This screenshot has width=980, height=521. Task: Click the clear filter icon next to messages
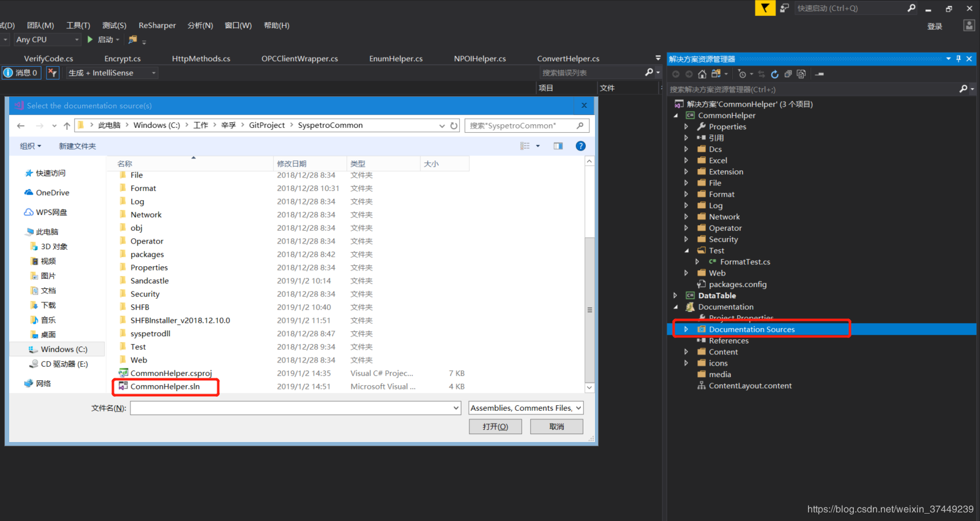pos(53,73)
